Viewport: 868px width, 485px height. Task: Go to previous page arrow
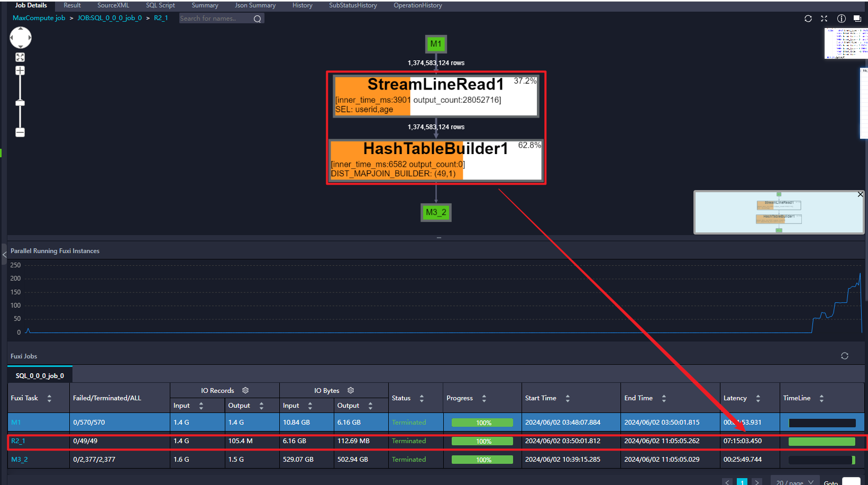coord(727,482)
